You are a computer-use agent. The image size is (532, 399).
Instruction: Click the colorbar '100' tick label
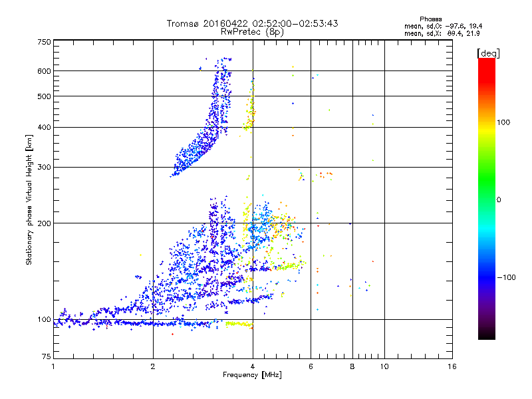coord(503,122)
